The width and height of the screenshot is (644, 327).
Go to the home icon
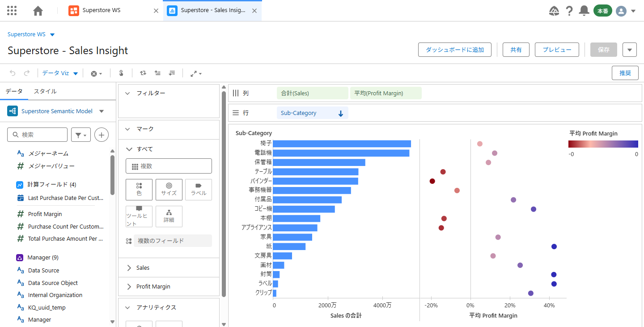coord(38,11)
